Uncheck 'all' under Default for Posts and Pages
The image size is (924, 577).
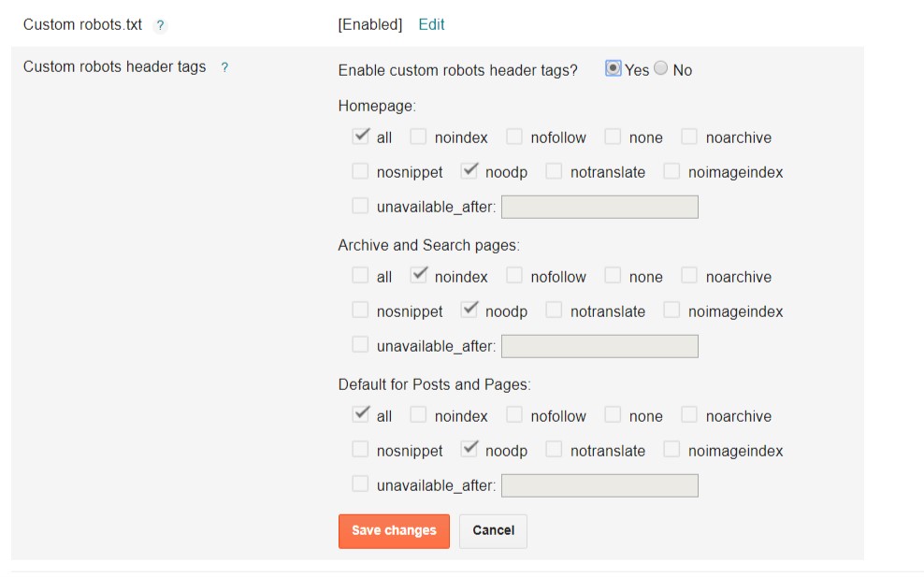[x=360, y=415]
